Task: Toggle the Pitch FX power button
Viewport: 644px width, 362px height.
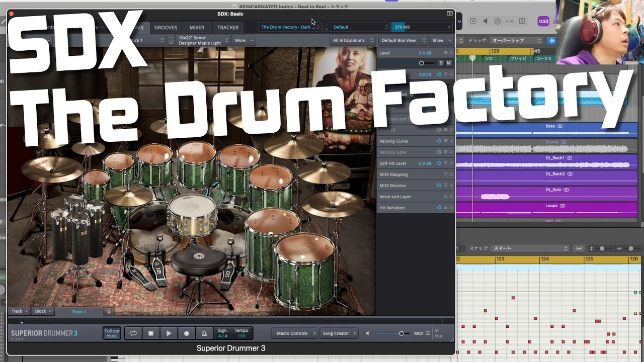Action: point(439,130)
